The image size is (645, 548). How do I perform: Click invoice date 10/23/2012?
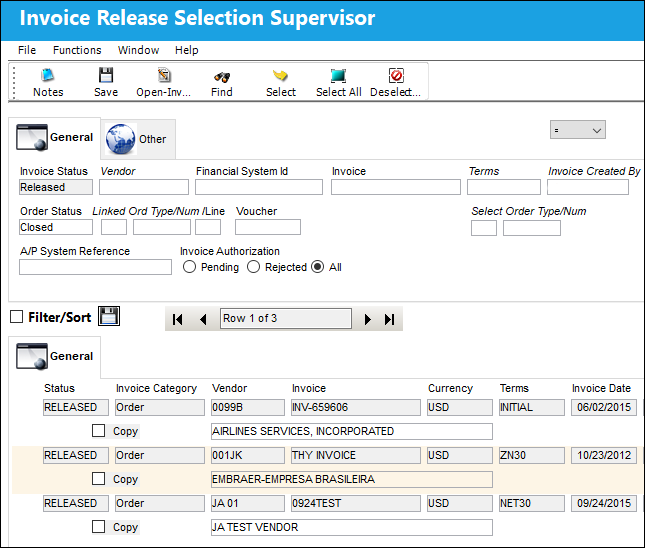pyautogui.click(x=604, y=455)
